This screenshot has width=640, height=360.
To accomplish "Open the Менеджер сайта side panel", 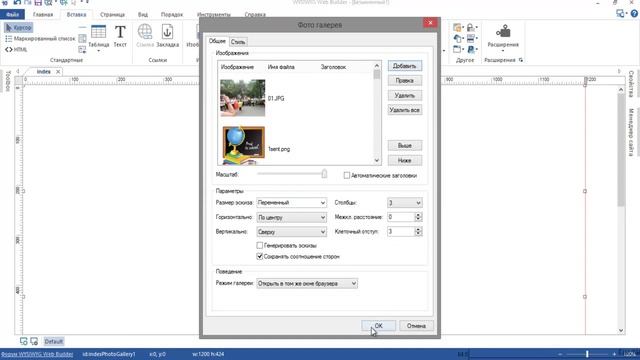I will click(x=631, y=131).
